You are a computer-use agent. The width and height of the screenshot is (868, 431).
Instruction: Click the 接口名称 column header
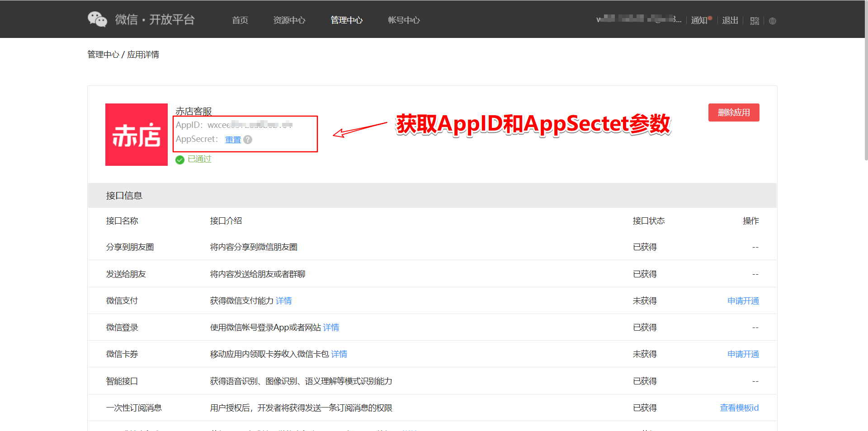pos(122,221)
